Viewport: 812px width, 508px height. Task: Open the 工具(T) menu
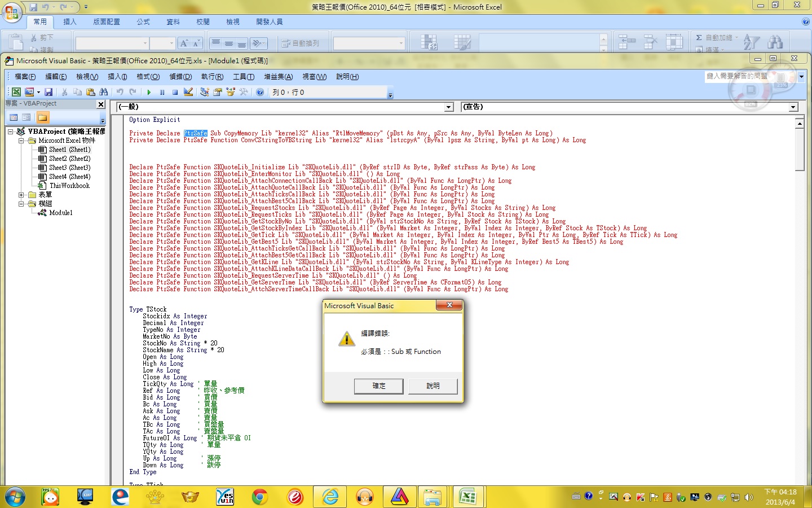[244, 77]
